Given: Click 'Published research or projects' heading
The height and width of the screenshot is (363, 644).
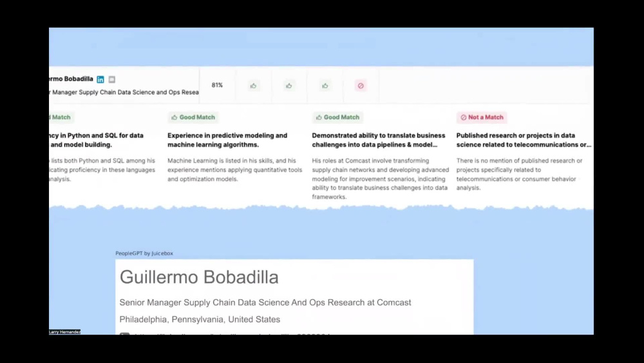Looking at the screenshot, I should pos(524,140).
